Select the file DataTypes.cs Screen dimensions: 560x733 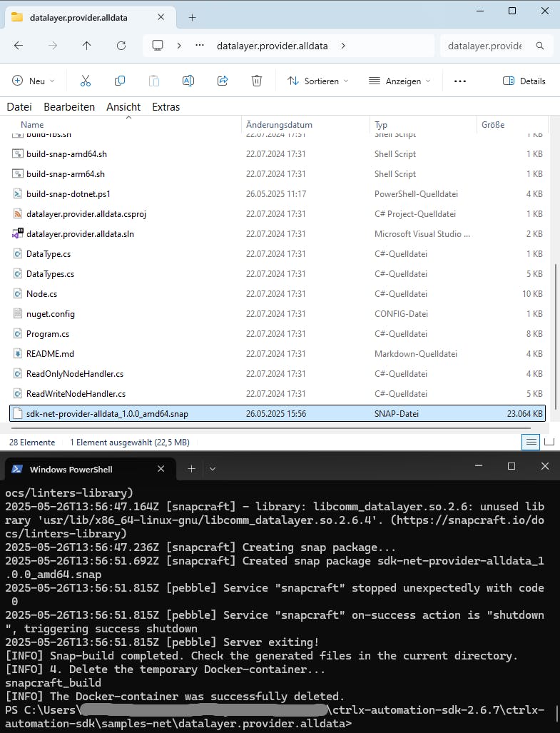click(278, 273)
